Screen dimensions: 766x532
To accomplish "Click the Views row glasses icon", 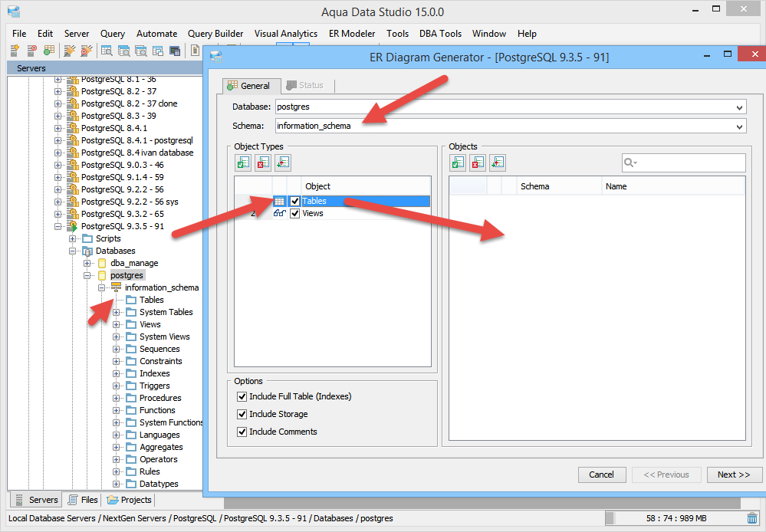I will coord(279,213).
